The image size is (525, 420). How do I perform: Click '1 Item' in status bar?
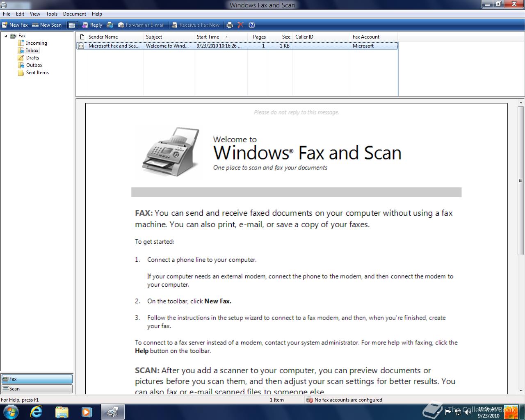coord(277,400)
